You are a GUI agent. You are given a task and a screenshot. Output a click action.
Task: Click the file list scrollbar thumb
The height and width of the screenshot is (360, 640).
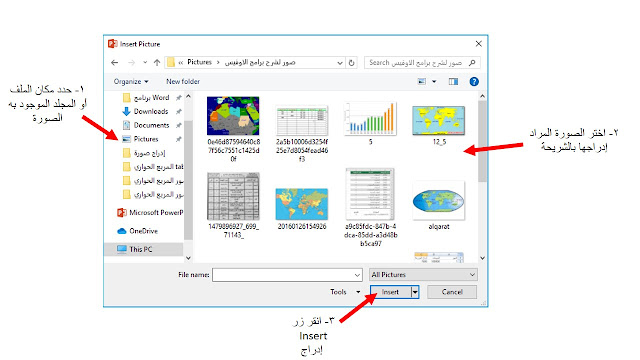[x=482, y=141]
